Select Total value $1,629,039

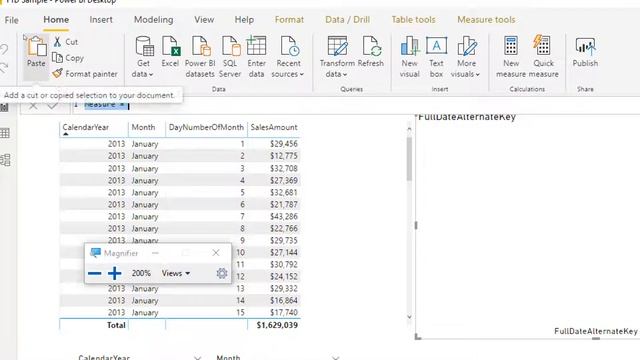(277, 325)
